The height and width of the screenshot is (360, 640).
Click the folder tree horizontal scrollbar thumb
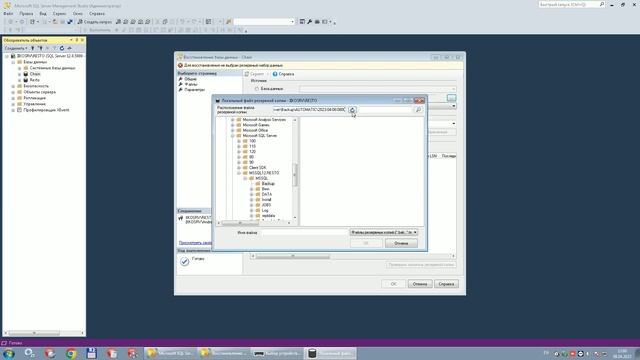click(240, 223)
